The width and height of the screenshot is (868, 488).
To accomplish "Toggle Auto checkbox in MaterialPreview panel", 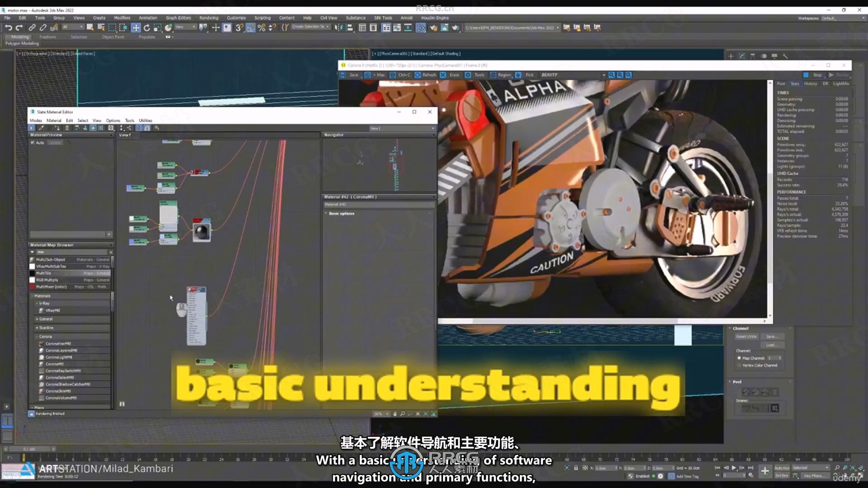I will [x=33, y=143].
